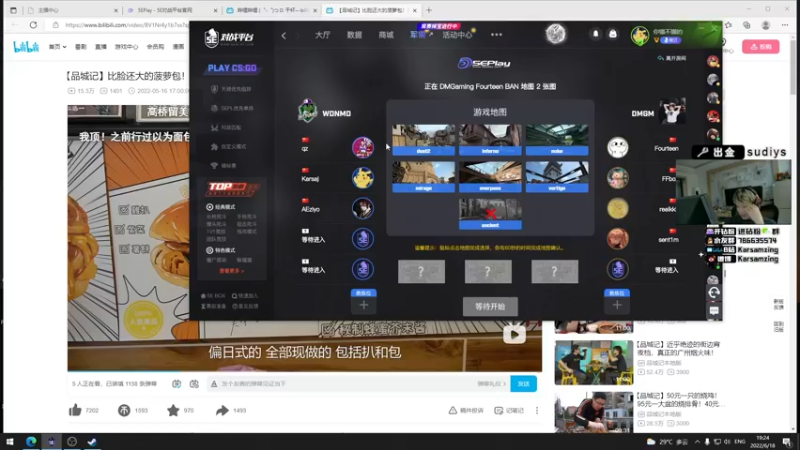800x450 pixels.
Task: Click the bilibili logo
Action: coord(26,47)
